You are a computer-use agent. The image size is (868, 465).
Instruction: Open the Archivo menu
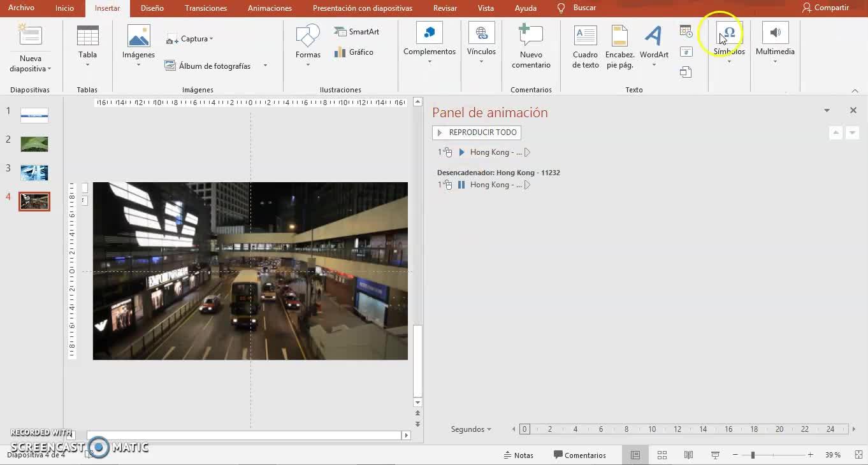pyautogui.click(x=21, y=8)
